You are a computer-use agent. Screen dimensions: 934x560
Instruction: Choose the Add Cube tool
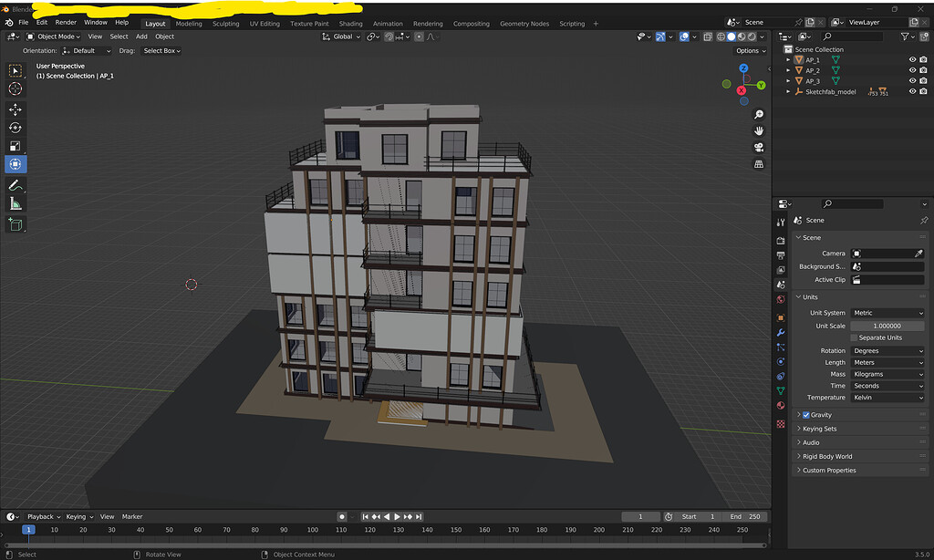pyautogui.click(x=16, y=223)
